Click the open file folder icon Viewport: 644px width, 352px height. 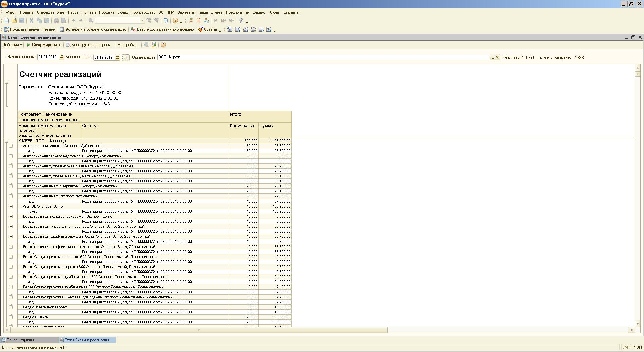point(14,20)
